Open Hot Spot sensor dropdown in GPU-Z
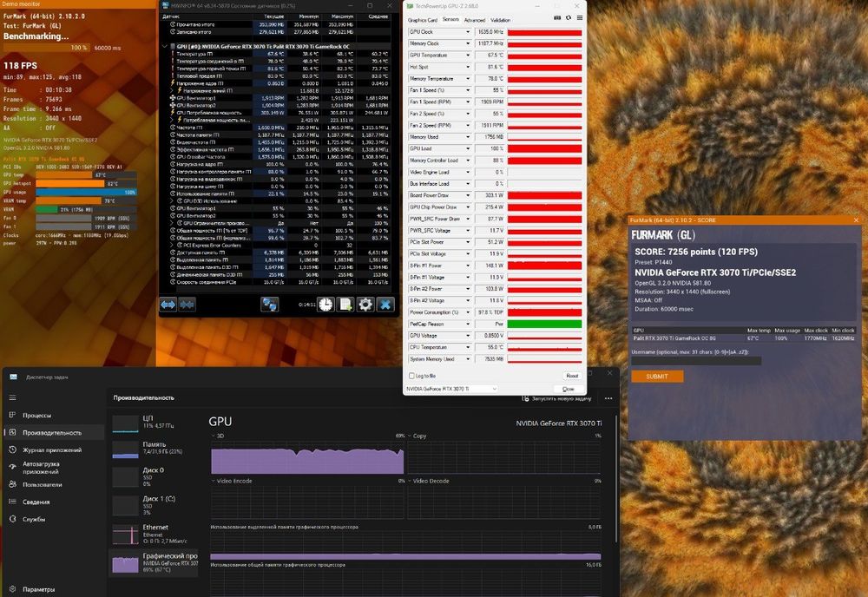This screenshot has height=597, width=868. click(468, 67)
